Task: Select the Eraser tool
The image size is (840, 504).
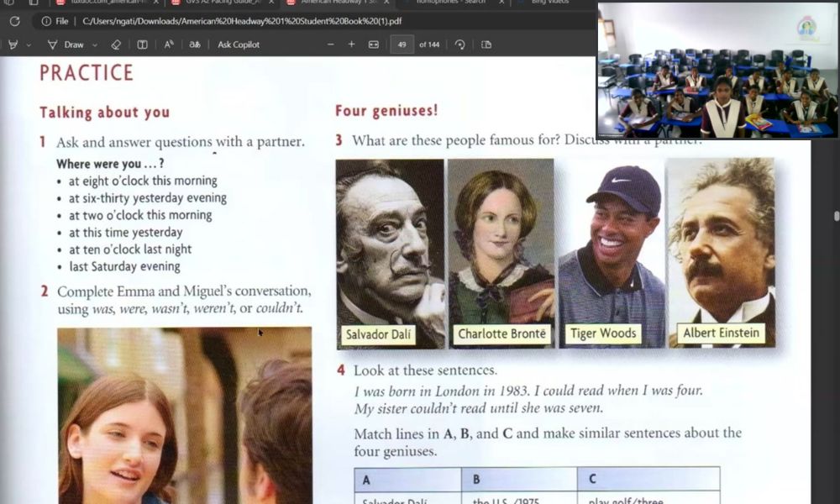Action: click(116, 45)
